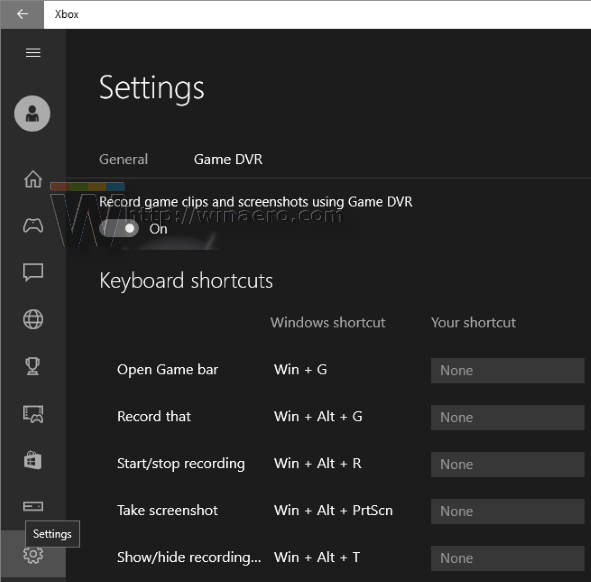This screenshot has height=582, width=591.
Task: Open the globe activity icon
Action: (x=33, y=320)
